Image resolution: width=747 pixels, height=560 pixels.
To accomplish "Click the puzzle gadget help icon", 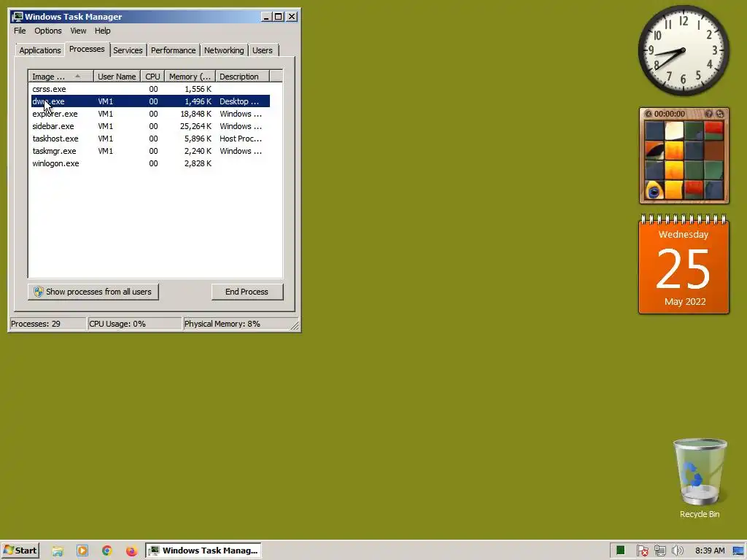I will point(709,114).
